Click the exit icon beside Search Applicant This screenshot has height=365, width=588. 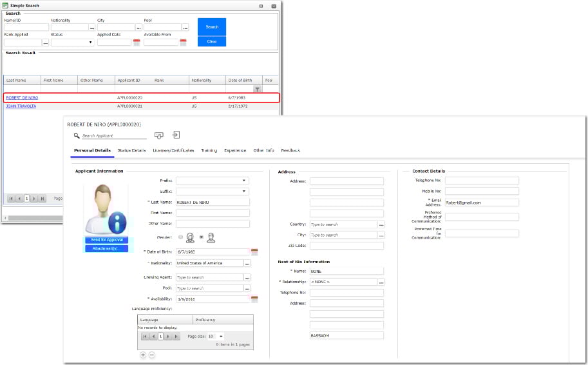click(x=176, y=135)
